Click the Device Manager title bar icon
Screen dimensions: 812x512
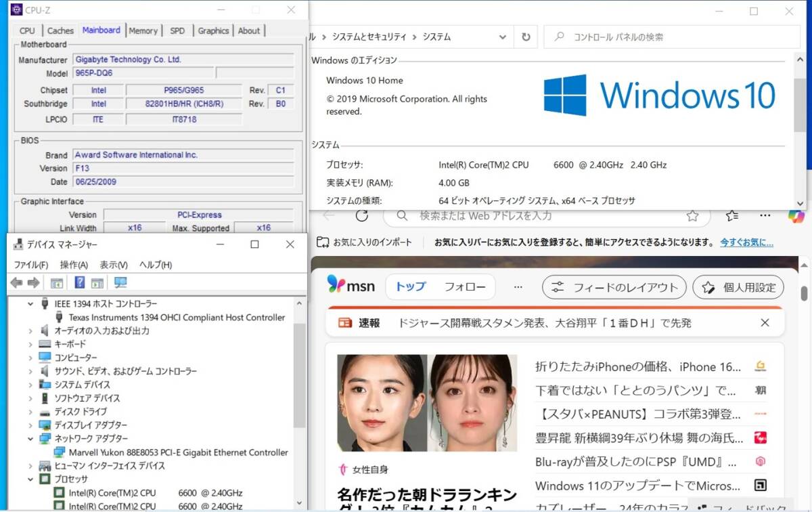pos(18,244)
